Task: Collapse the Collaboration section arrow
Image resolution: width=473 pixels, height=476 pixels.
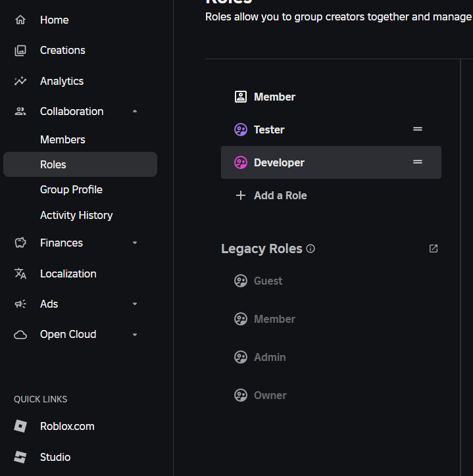Action: point(135,111)
